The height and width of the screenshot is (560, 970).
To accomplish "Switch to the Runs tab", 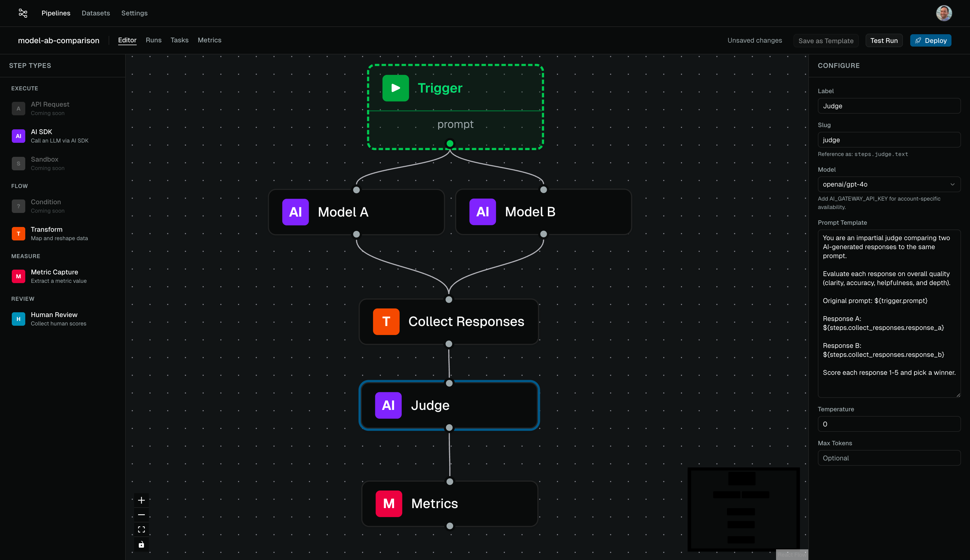I will (154, 40).
